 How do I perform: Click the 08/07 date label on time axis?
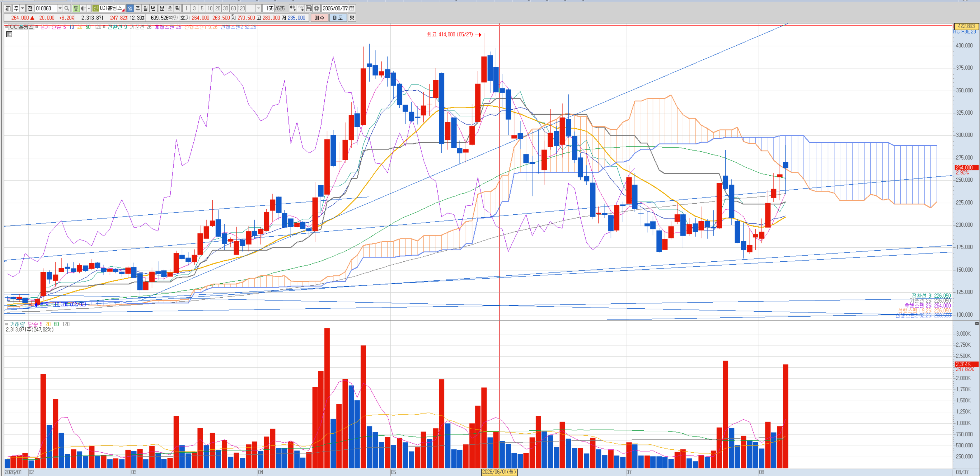(x=962, y=472)
